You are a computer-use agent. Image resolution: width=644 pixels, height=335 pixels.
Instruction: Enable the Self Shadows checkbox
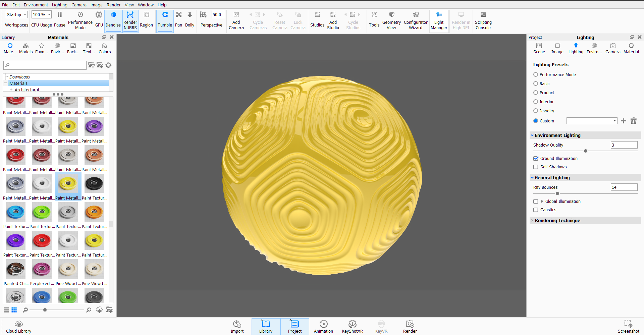tap(536, 167)
